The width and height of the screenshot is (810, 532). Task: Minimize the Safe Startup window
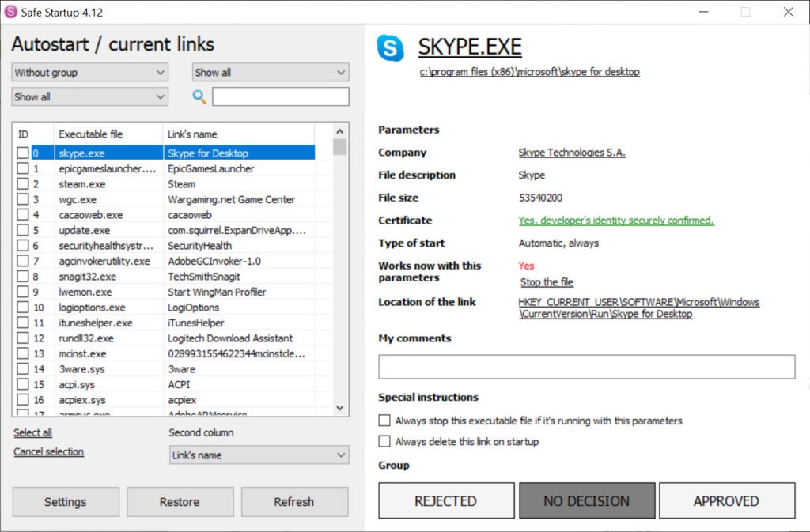703,12
